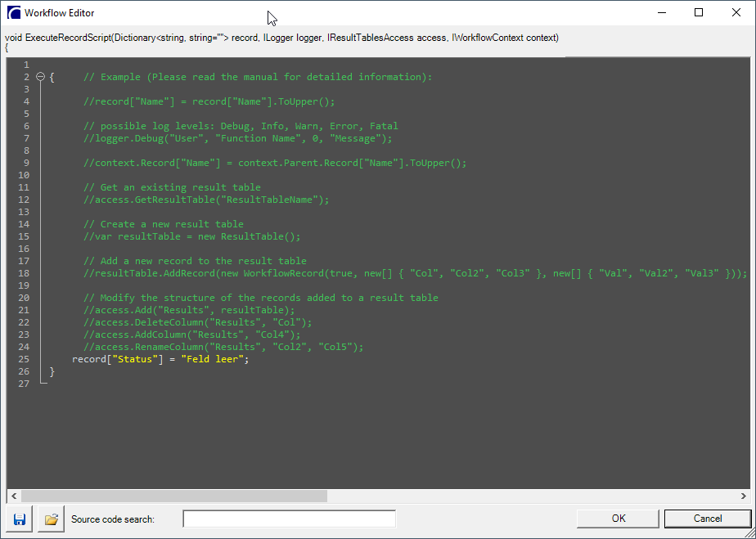Click the "Add a new record" comment

click(195, 261)
